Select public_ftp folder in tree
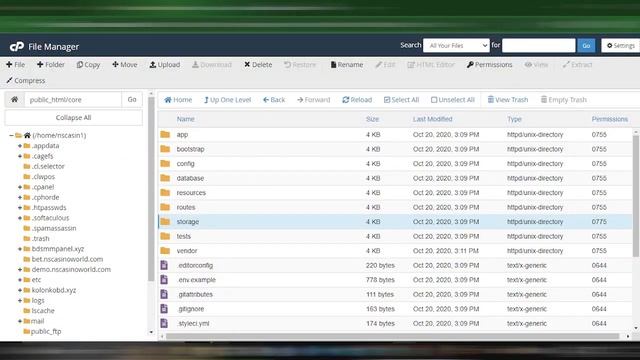 coord(46,331)
